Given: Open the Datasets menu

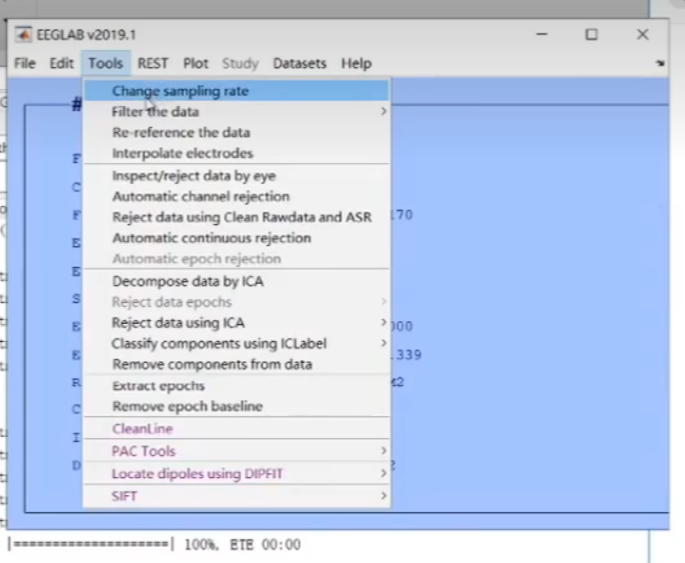Looking at the screenshot, I should 299,63.
